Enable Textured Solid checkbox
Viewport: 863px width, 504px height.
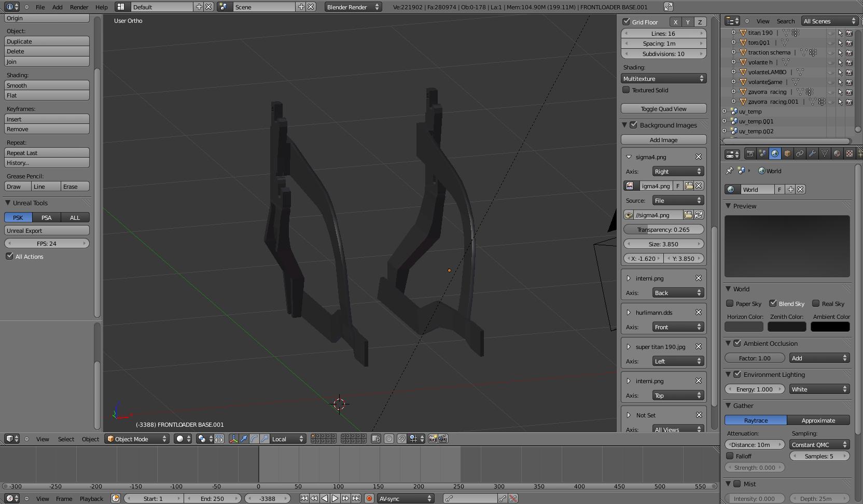[627, 90]
